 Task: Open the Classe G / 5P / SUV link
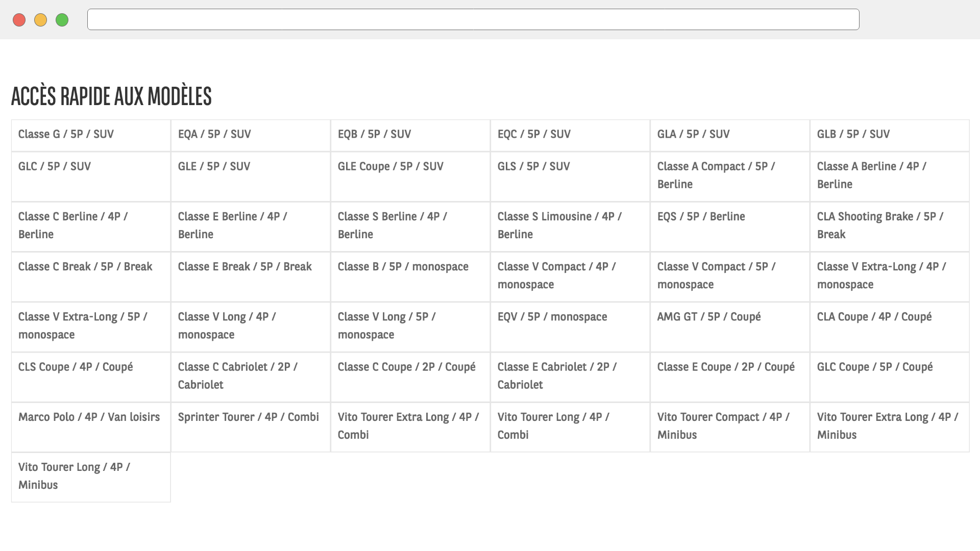(66, 134)
